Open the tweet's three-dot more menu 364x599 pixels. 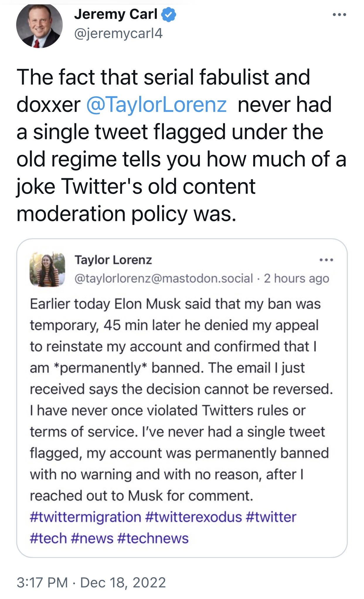pyautogui.click(x=339, y=15)
